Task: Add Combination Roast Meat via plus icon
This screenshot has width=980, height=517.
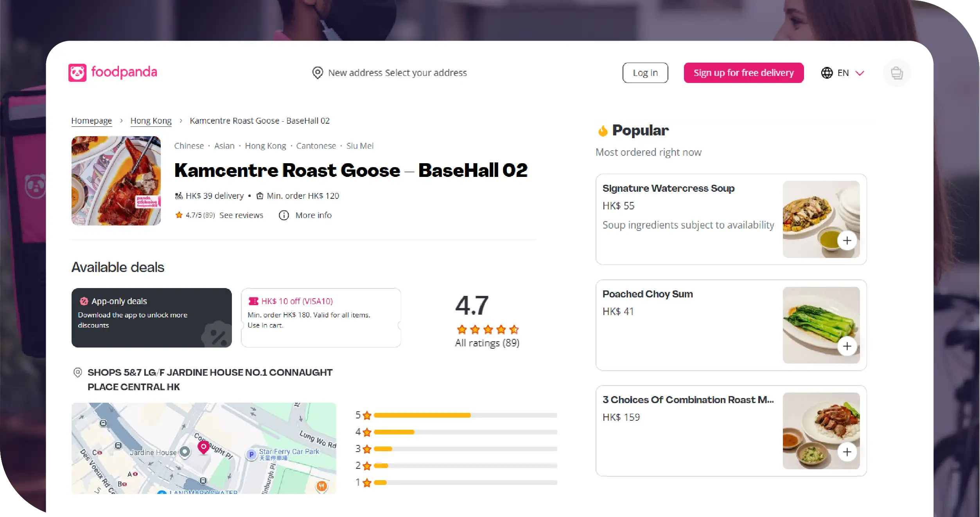Action: coord(846,452)
